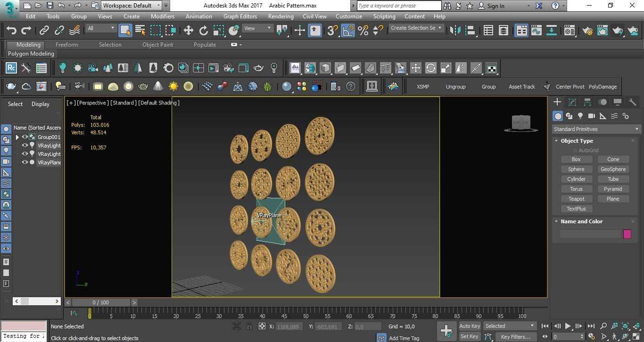Open the Modifiers menu

pos(162,16)
